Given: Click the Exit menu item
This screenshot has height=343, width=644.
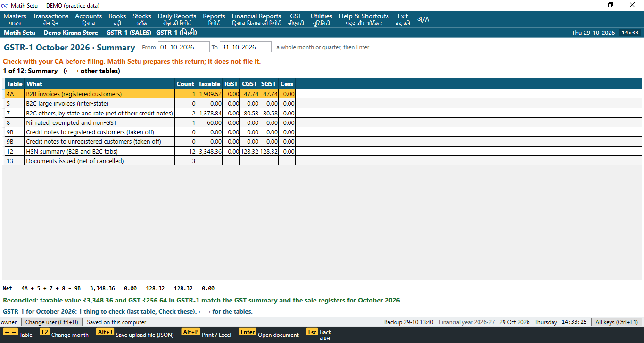Looking at the screenshot, I should tap(403, 19).
